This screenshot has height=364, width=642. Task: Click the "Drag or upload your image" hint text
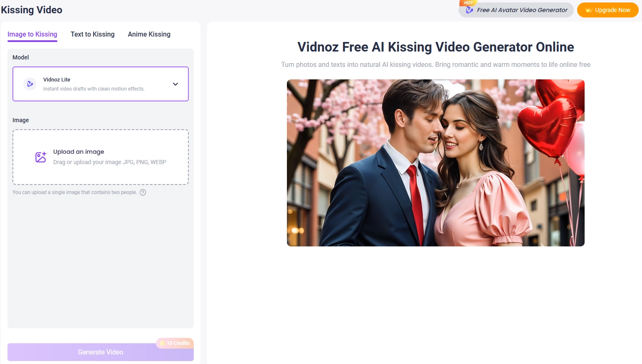pos(110,162)
